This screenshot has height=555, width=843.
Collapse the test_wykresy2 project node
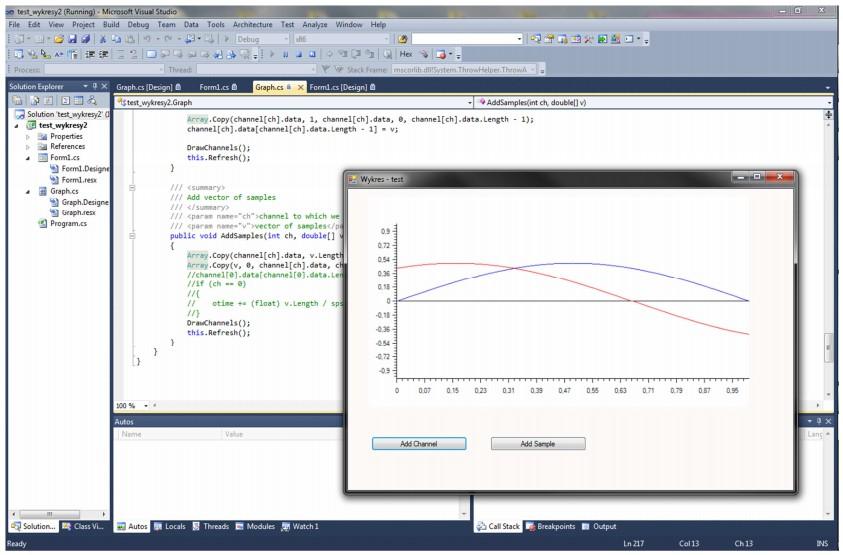(16, 126)
